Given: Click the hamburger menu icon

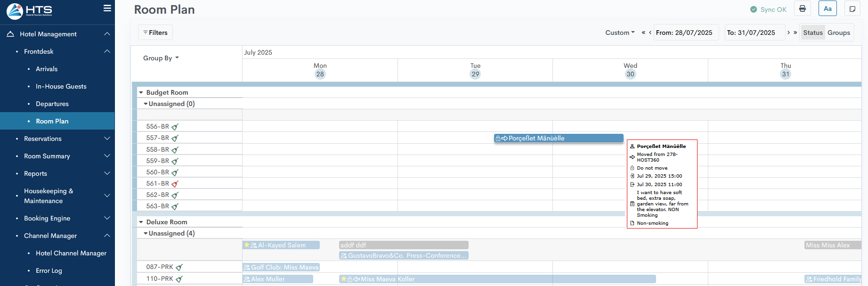Looking at the screenshot, I should pos(107,8).
